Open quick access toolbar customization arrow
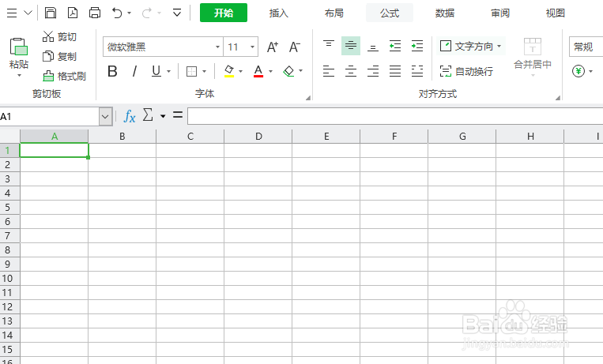 point(177,13)
